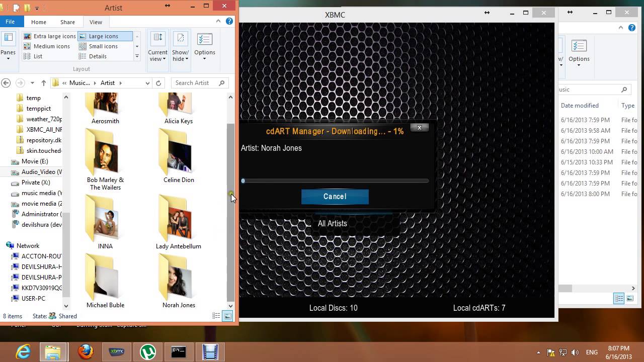Select the Michael Buble folder
Screen dimensions: 644x362
105,281
